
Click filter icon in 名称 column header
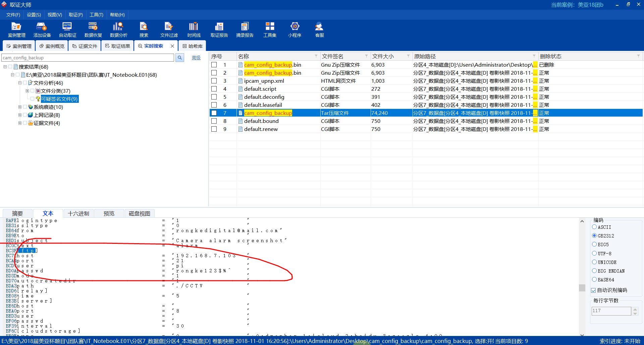[316, 56]
